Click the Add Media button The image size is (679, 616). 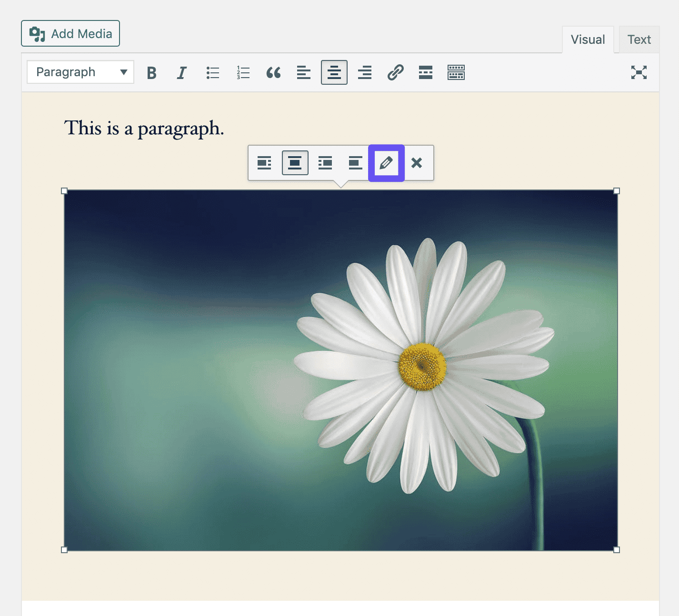click(x=70, y=34)
